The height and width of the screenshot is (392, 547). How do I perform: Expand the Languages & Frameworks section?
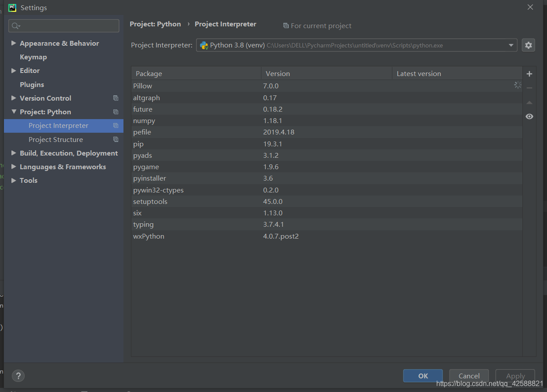[14, 167]
